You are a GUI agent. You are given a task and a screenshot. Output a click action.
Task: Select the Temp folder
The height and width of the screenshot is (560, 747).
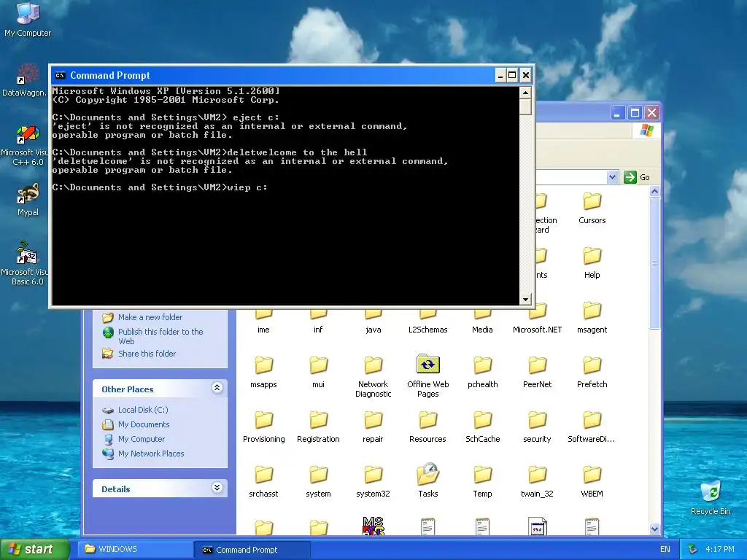pos(483,482)
